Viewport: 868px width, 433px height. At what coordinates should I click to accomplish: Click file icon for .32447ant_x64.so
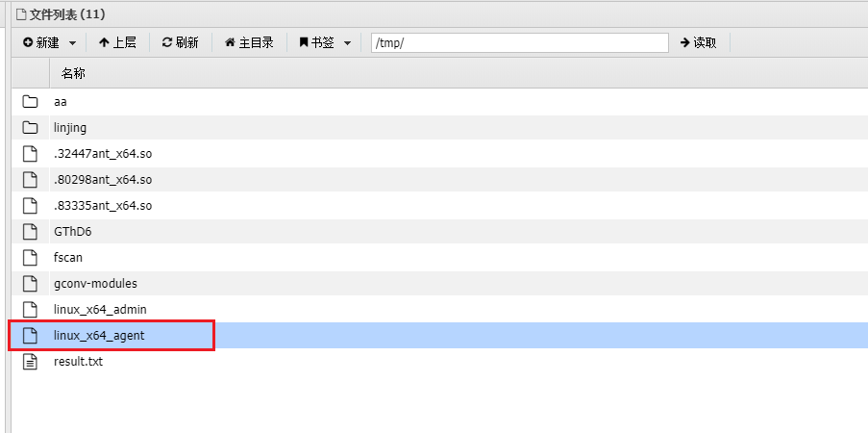30,153
